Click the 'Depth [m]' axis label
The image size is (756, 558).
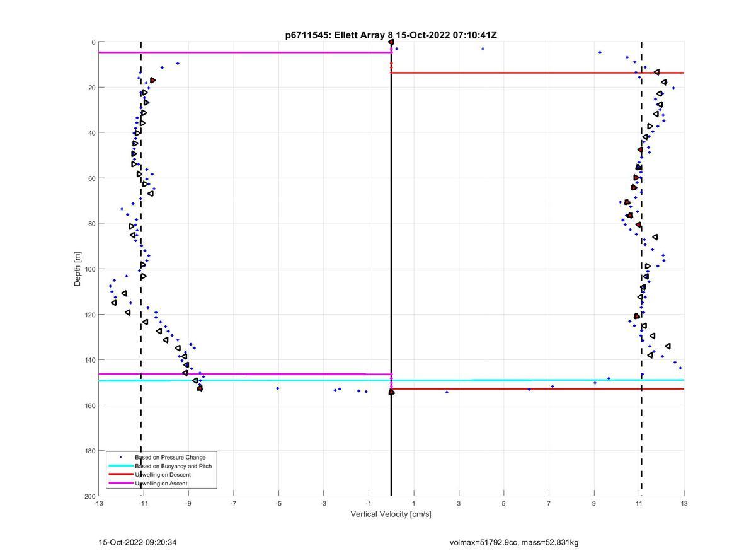click(78, 269)
